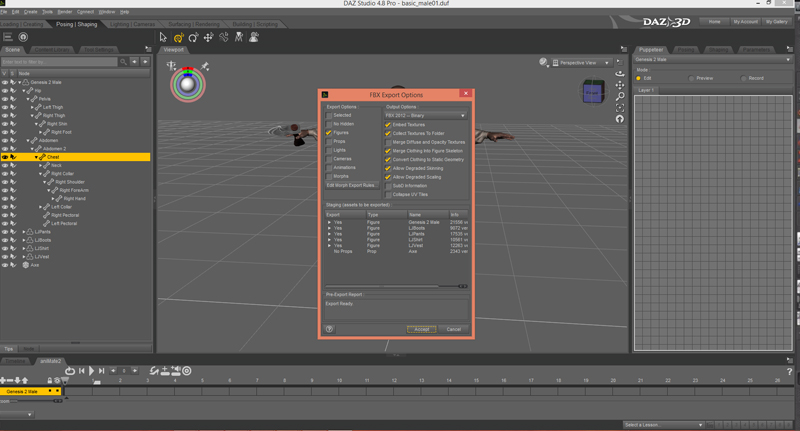Click the Cancel button in FBX dialog
Image resolution: width=800 pixels, height=431 pixels.
[454, 329]
